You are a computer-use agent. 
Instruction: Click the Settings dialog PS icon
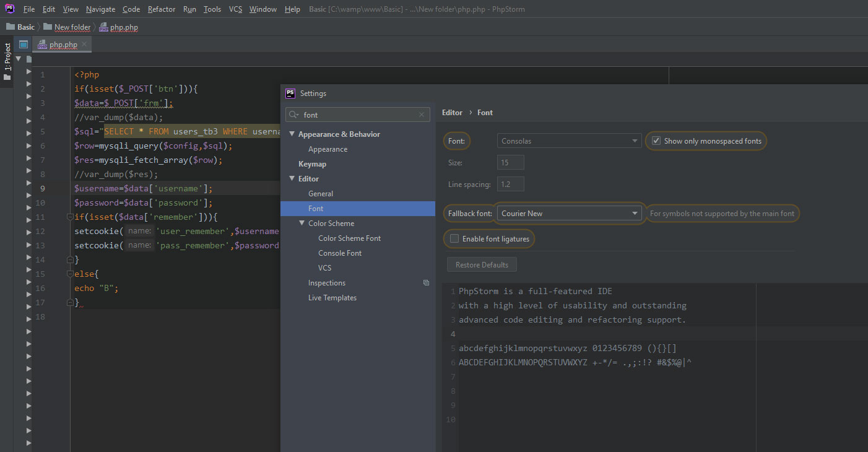pyautogui.click(x=290, y=93)
